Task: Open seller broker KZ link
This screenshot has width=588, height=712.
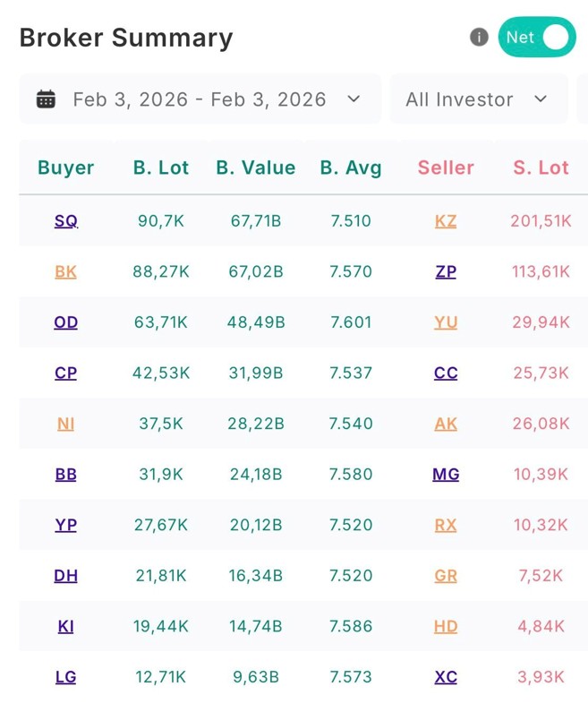Action: tap(446, 221)
